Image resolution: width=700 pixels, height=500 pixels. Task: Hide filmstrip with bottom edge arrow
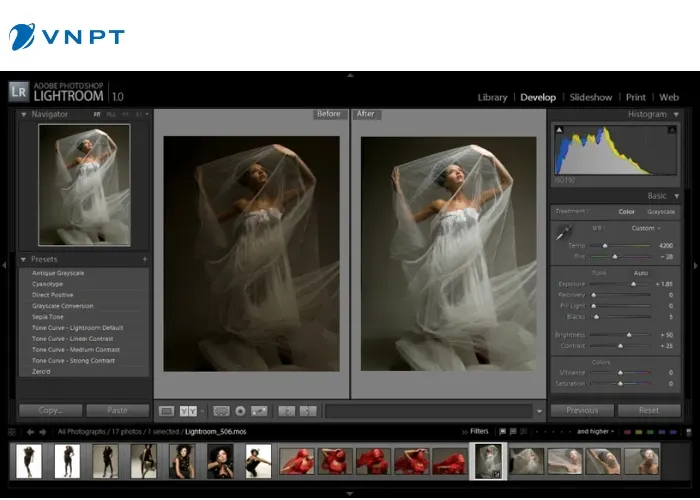pos(350,494)
